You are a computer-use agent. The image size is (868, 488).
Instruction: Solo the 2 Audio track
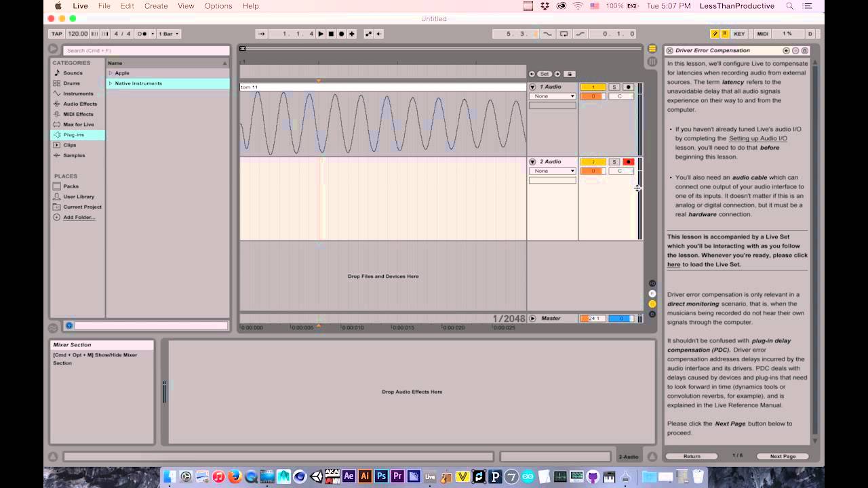(614, 162)
